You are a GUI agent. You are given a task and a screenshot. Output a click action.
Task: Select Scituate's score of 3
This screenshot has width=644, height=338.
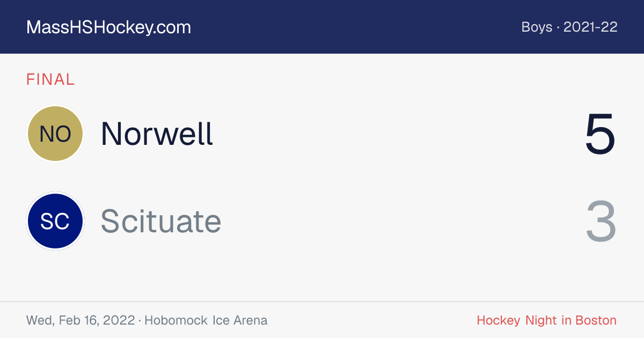[601, 222]
